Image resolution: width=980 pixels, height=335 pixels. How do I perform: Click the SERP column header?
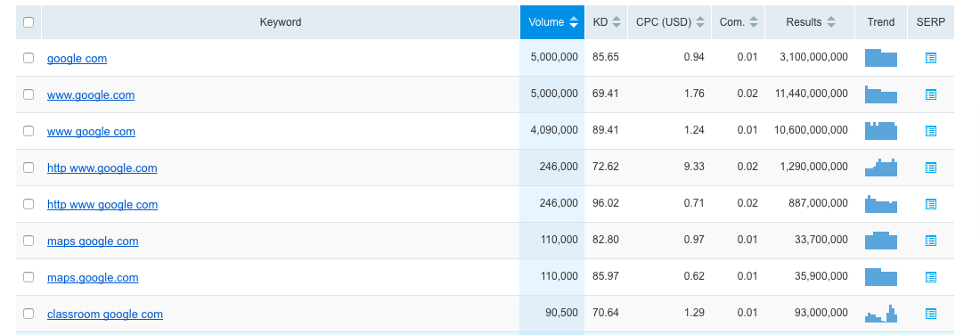tap(931, 22)
